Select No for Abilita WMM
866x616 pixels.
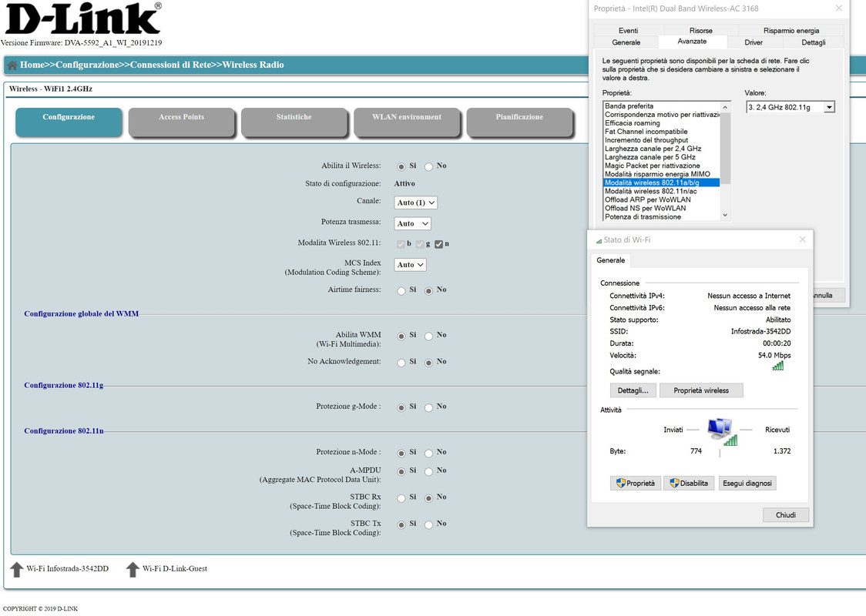coord(428,336)
